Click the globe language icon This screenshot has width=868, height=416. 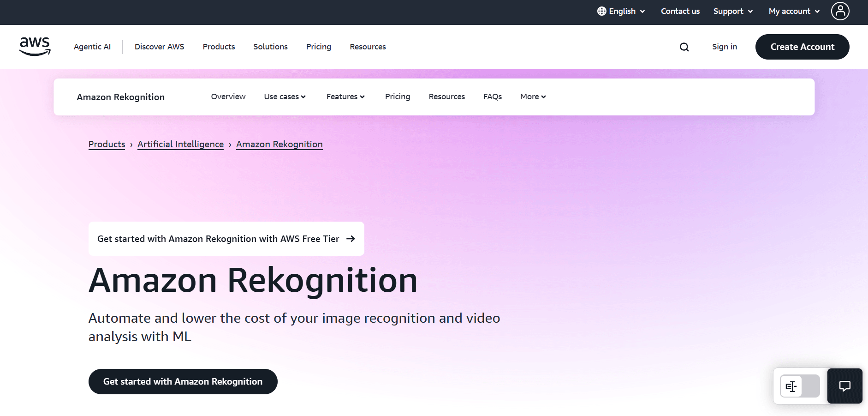tap(601, 11)
